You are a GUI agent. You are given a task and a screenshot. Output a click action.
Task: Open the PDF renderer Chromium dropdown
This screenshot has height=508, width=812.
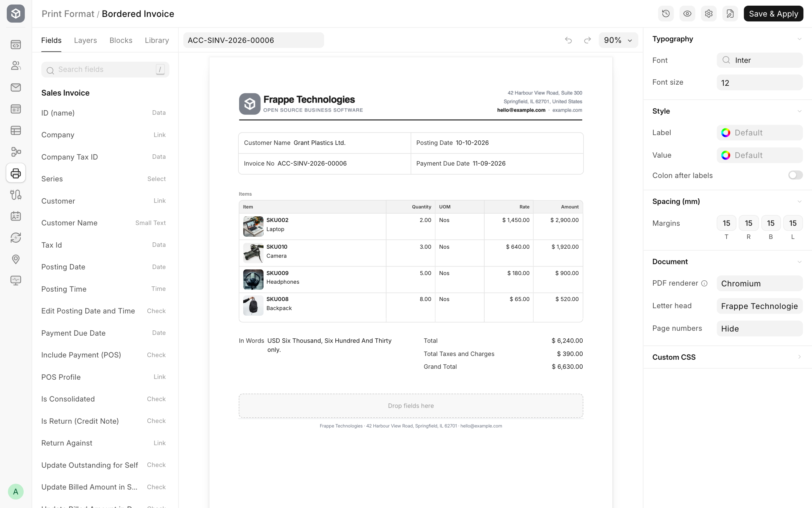(759, 283)
